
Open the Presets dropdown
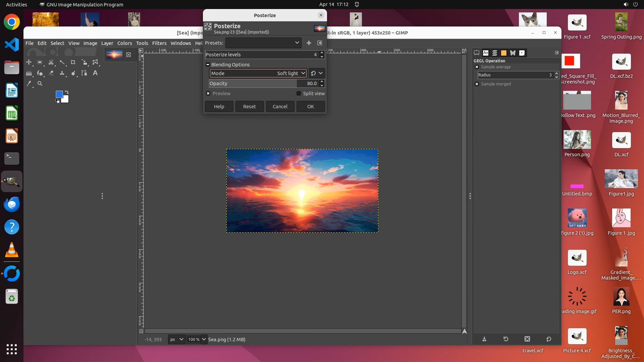(x=263, y=43)
